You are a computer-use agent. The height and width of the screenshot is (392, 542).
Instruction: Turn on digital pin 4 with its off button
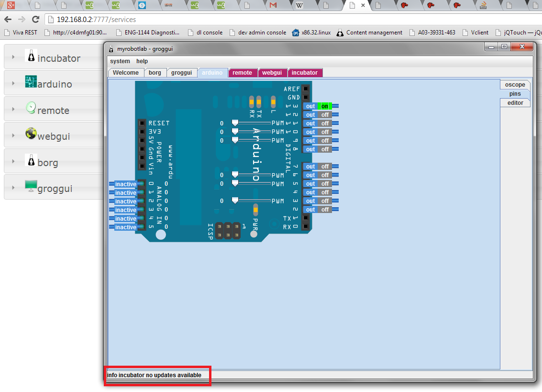click(325, 192)
